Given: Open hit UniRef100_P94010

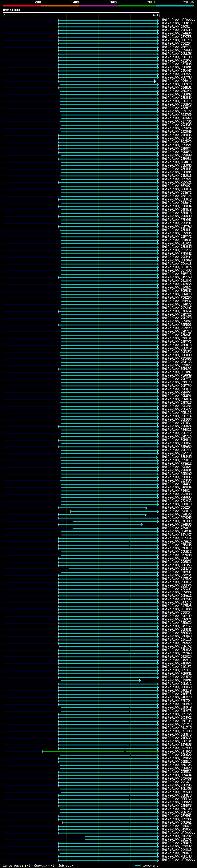Looking at the screenshot, I should click(176, 81).
